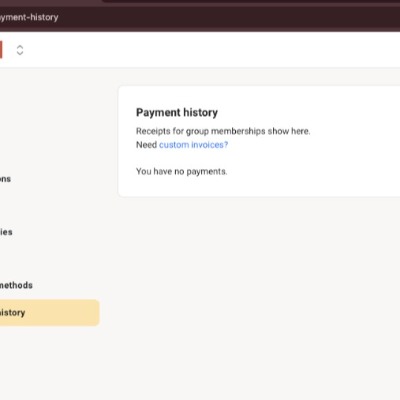
Task: Click empty sidebar area below highlighted history item
Action: coord(50,363)
